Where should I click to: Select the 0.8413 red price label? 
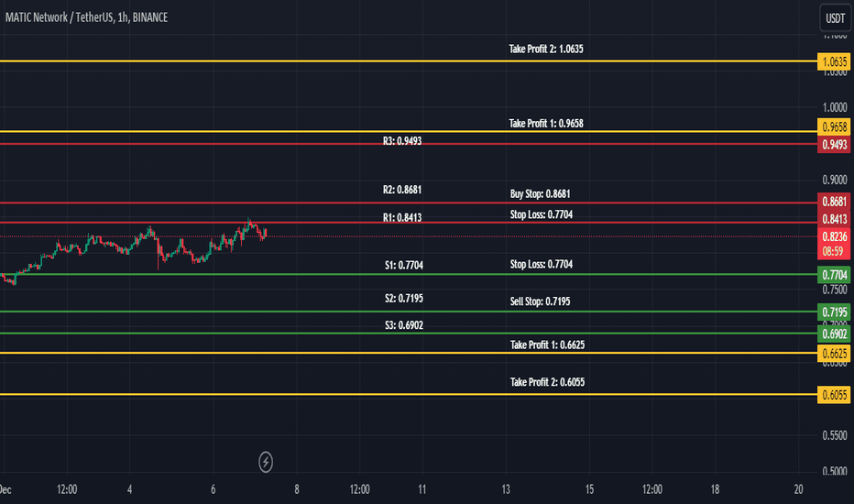(834, 219)
